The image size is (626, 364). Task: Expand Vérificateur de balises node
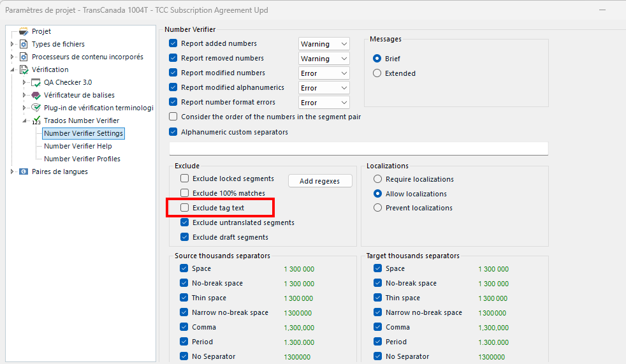click(x=24, y=96)
